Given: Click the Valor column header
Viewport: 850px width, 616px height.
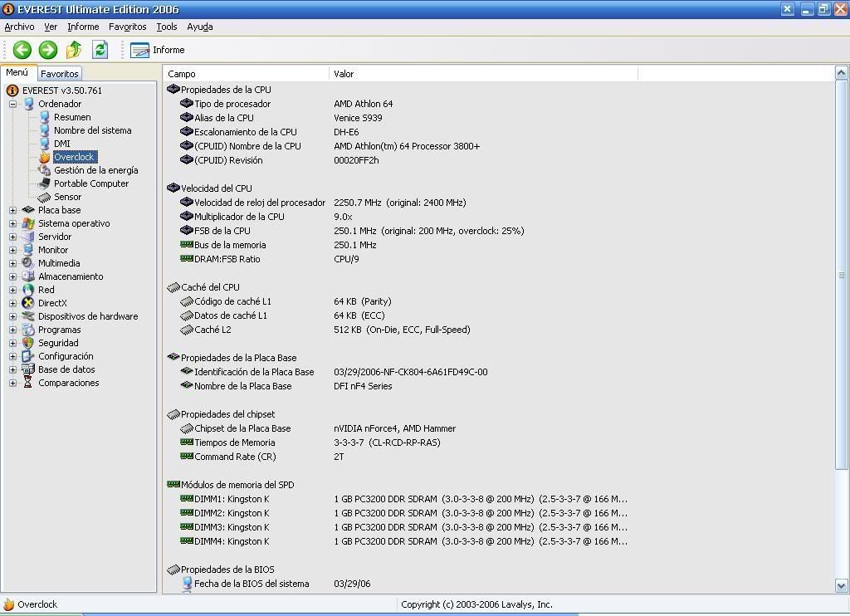Looking at the screenshot, I should 484,74.
